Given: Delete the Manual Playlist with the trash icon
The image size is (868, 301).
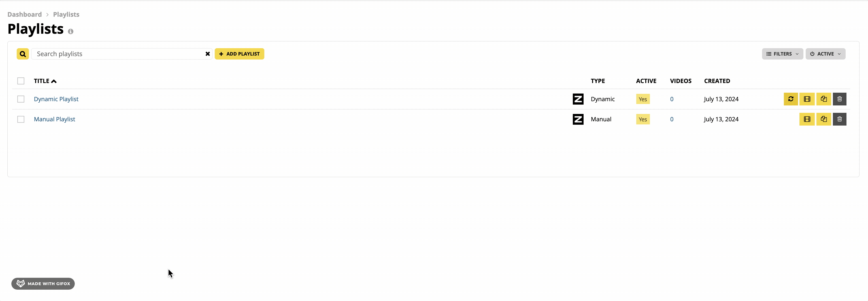Looking at the screenshot, I should click(839, 119).
